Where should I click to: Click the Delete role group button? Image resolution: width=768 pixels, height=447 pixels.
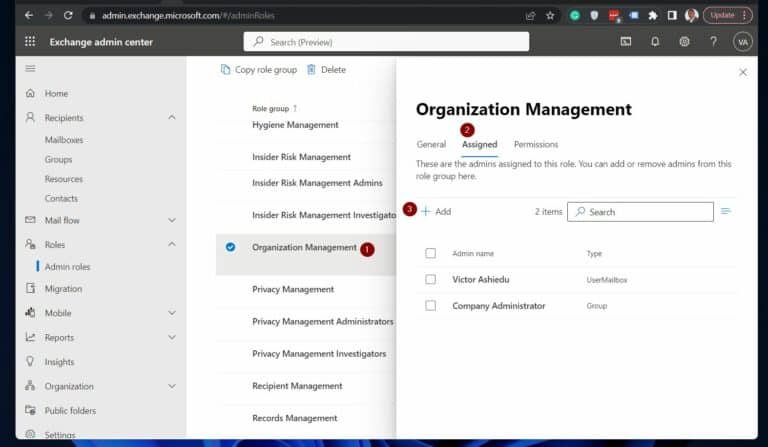pyautogui.click(x=326, y=70)
